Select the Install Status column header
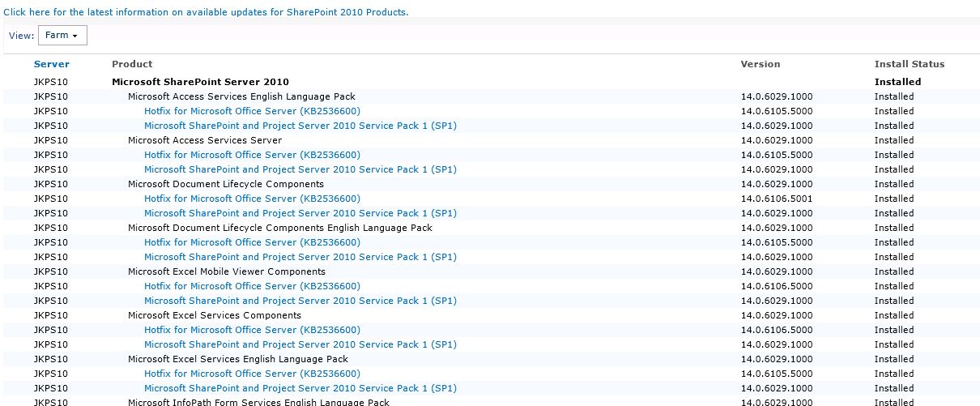Screen dimensions: 980x406 [x=910, y=64]
